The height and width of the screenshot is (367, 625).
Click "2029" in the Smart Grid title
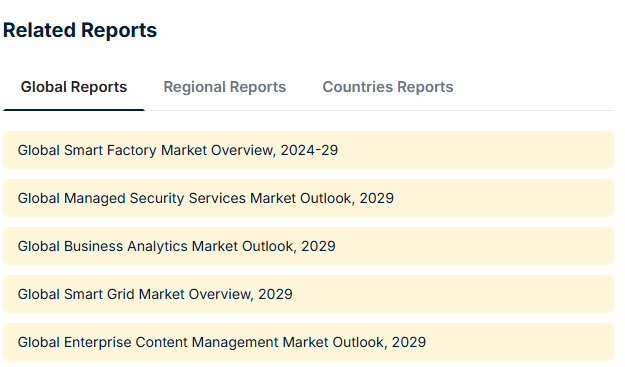[275, 294]
